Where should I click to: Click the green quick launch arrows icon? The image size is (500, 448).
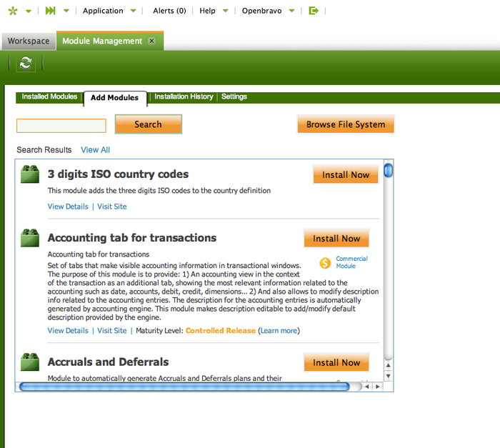[50, 11]
